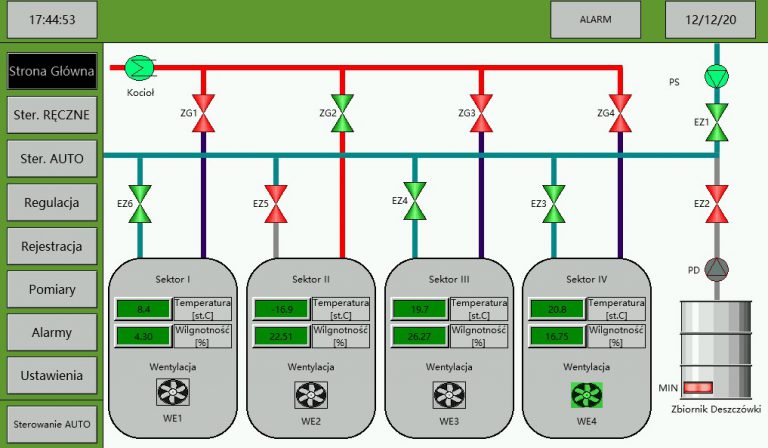Image resolution: width=768 pixels, height=448 pixels.
Task: Click the red MIN level indicator
Action: (697, 387)
